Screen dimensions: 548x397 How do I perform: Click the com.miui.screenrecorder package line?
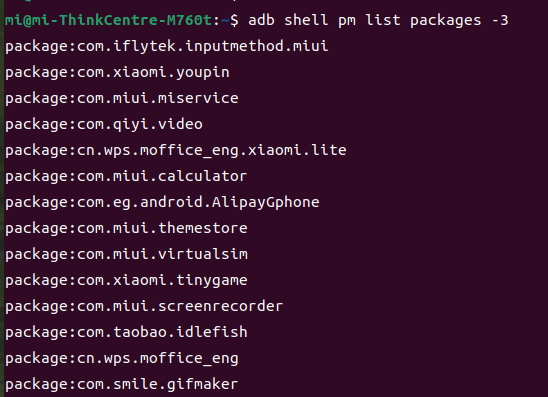pos(144,306)
